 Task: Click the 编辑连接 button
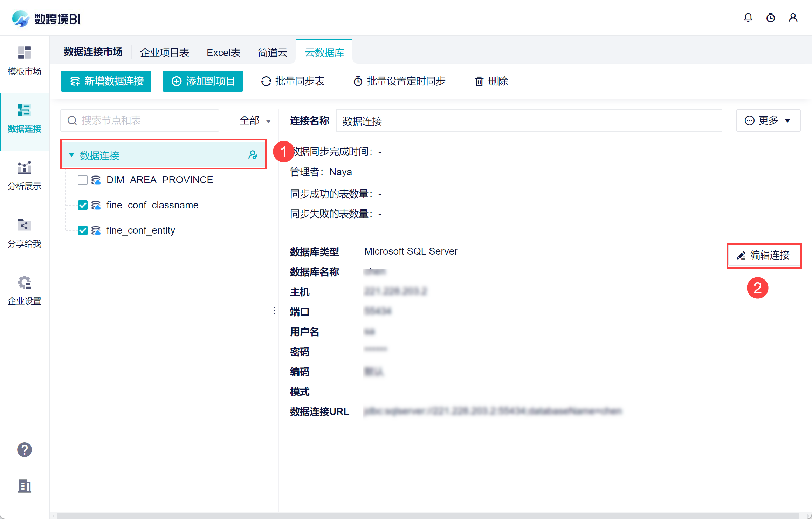[x=764, y=255]
